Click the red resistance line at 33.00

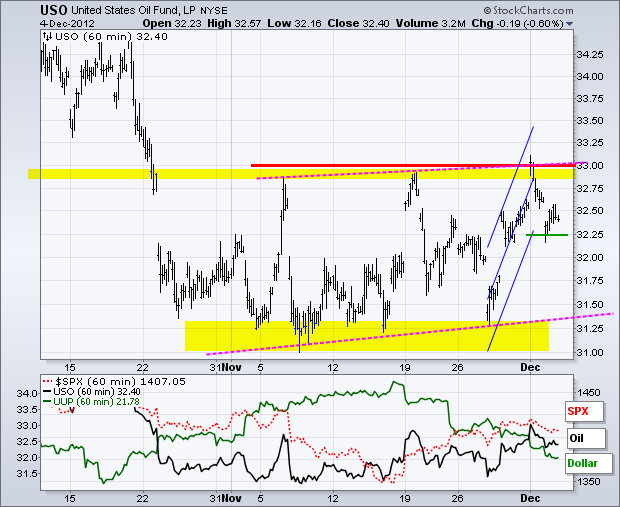point(411,165)
